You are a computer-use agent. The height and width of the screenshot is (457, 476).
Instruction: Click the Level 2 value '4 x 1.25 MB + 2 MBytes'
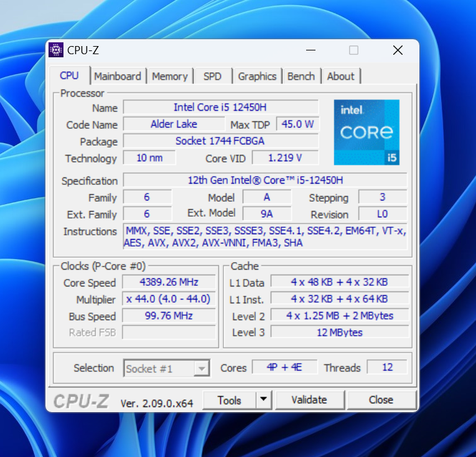click(x=339, y=316)
